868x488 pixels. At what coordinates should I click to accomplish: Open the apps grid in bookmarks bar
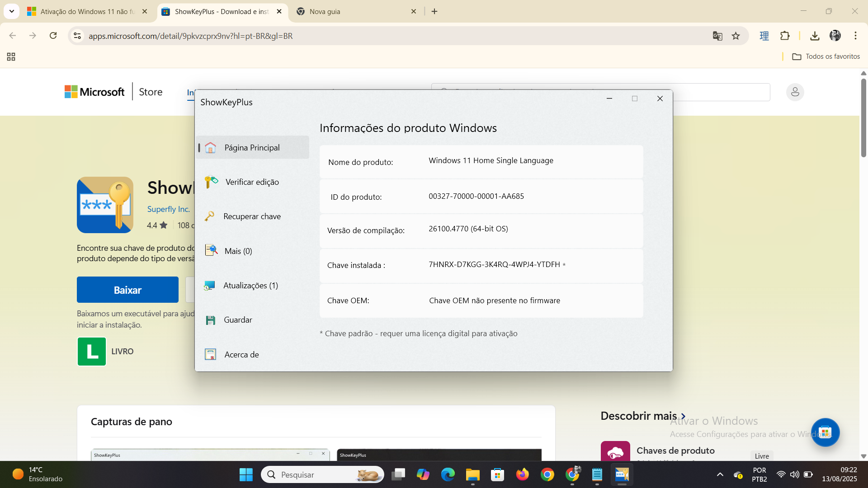click(11, 56)
